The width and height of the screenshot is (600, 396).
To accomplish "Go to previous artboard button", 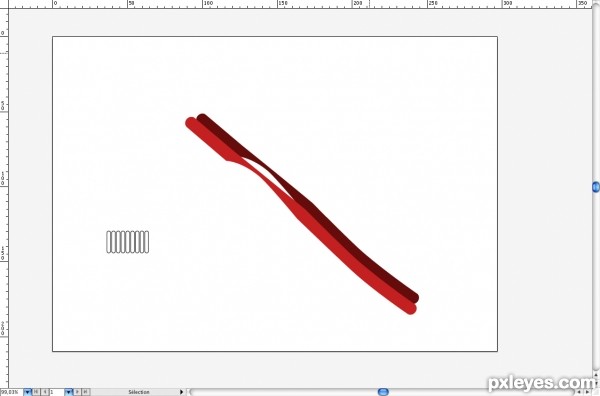I will pyautogui.click(x=45, y=392).
